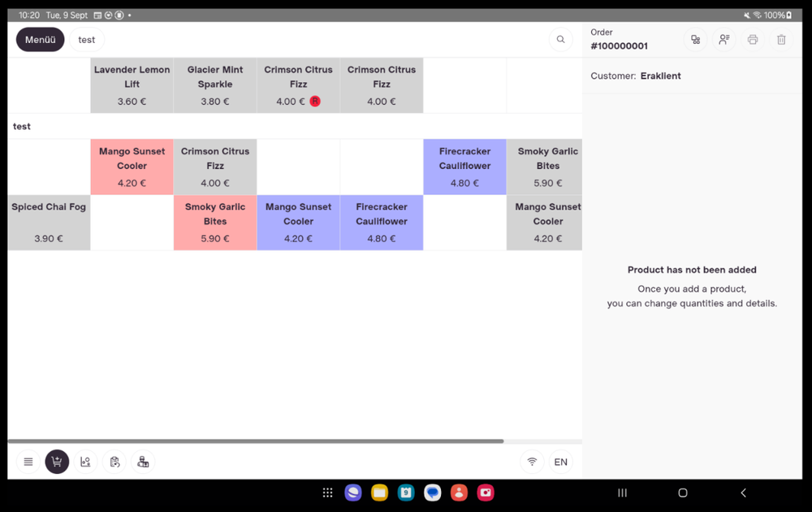
Task: Print the order using the printer icon
Action: point(753,39)
